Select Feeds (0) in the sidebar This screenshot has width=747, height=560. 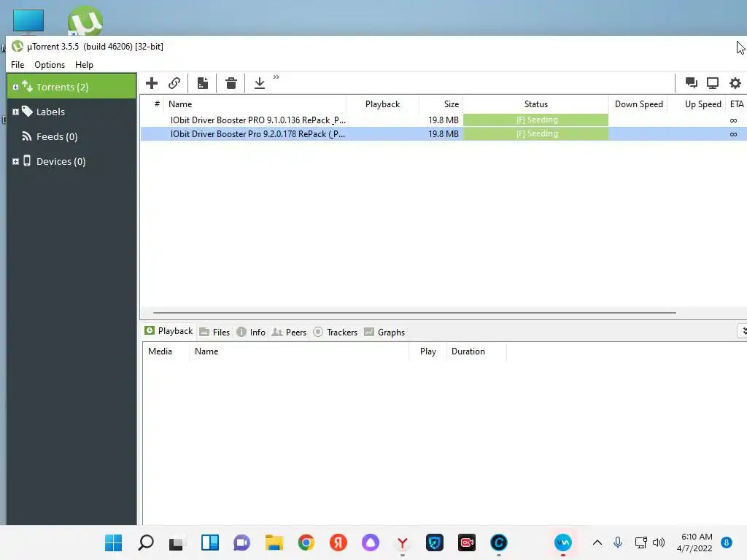(57, 136)
